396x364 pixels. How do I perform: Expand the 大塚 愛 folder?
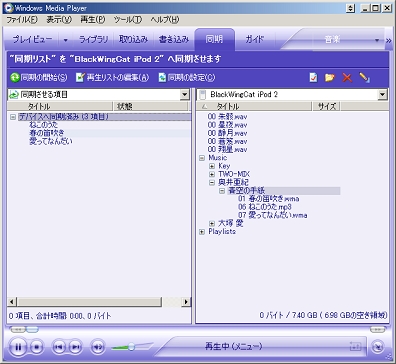pos(212,223)
